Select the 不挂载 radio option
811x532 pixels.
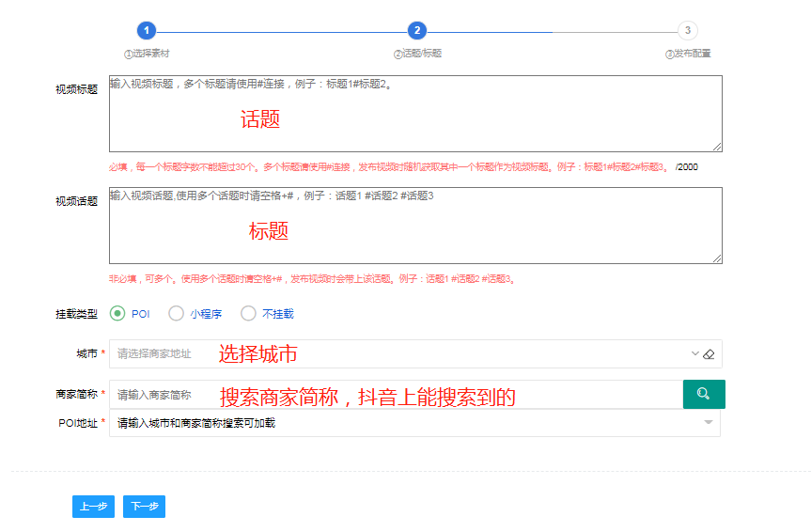click(x=248, y=314)
